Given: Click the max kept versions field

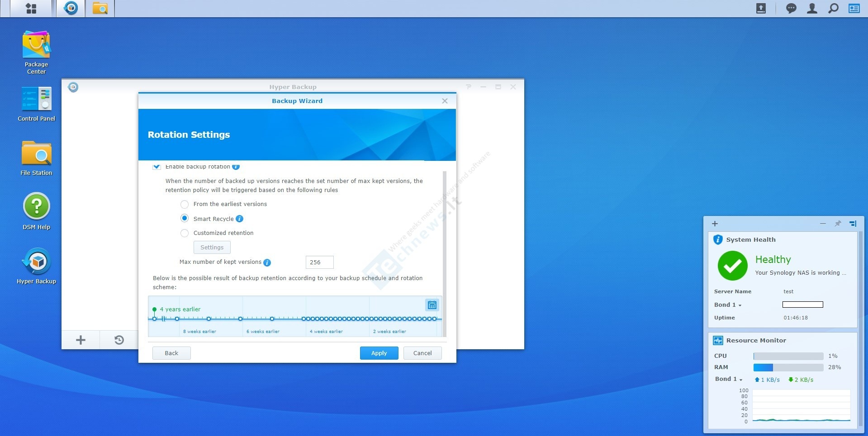Looking at the screenshot, I should tap(320, 262).
